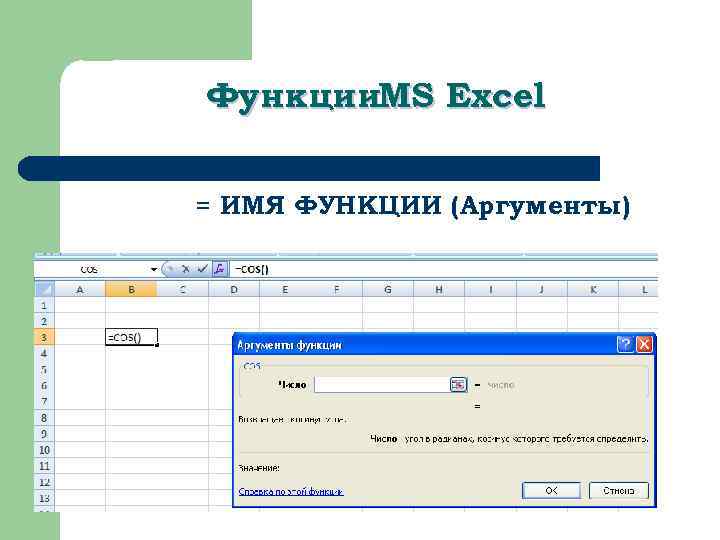
Task: Select column B header
Action: point(131,290)
